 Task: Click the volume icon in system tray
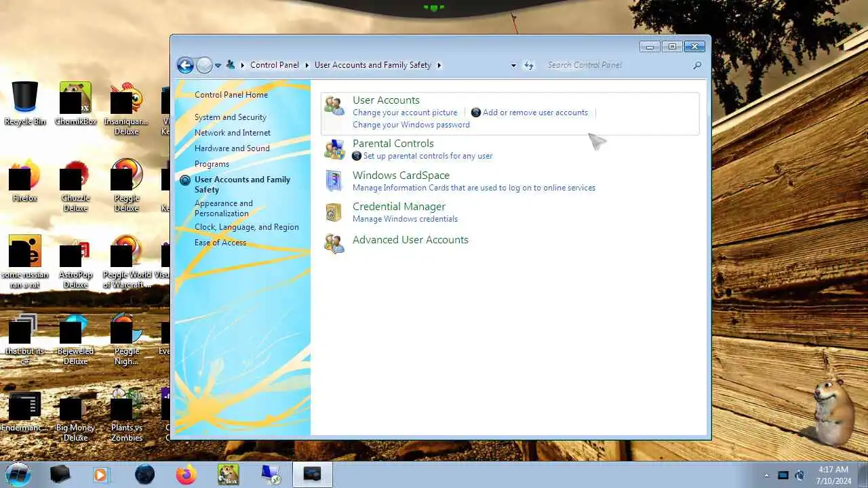coord(800,475)
